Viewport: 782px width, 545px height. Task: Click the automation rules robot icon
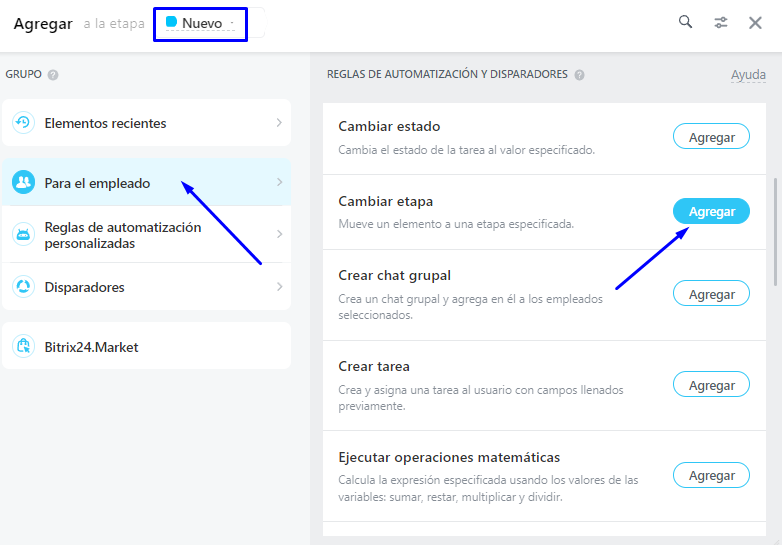pos(23,235)
